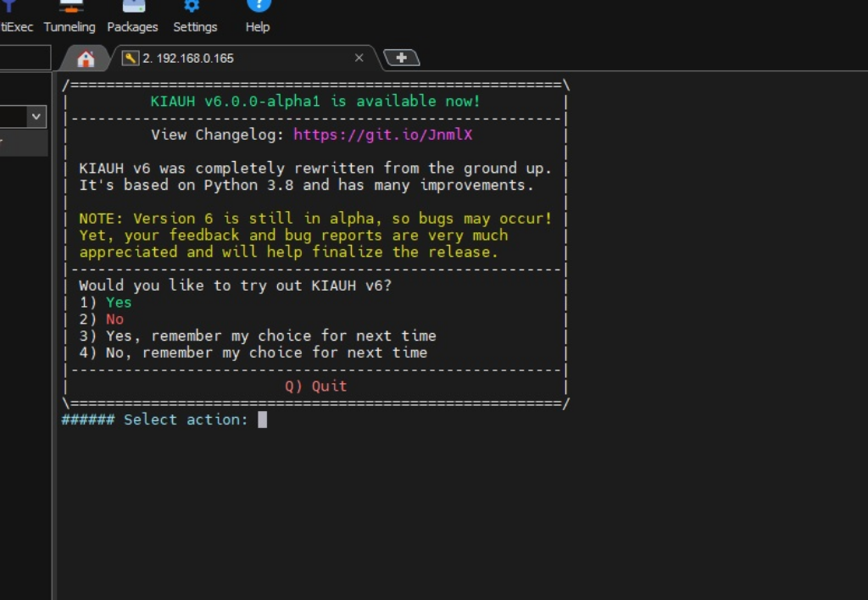The height and width of the screenshot is (600, 868).
Task: Click the Select action prompt cursor
Action: pos(263,419)
